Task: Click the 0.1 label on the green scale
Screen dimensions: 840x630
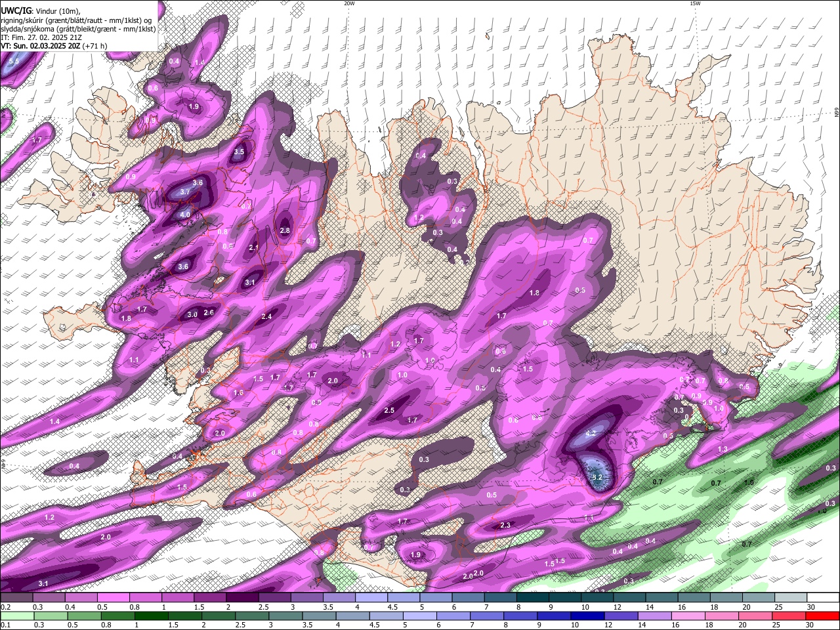Action: coord(5,625)
